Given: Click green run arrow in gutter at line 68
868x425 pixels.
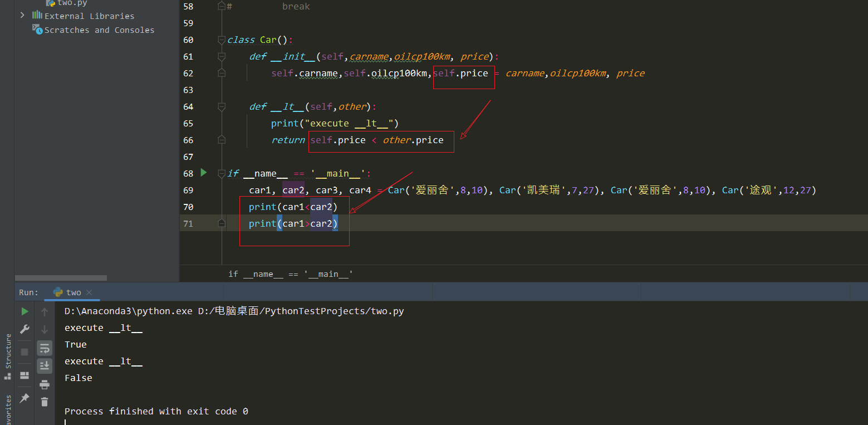Looking at the screenshot, I should click(x=204, y=173).
